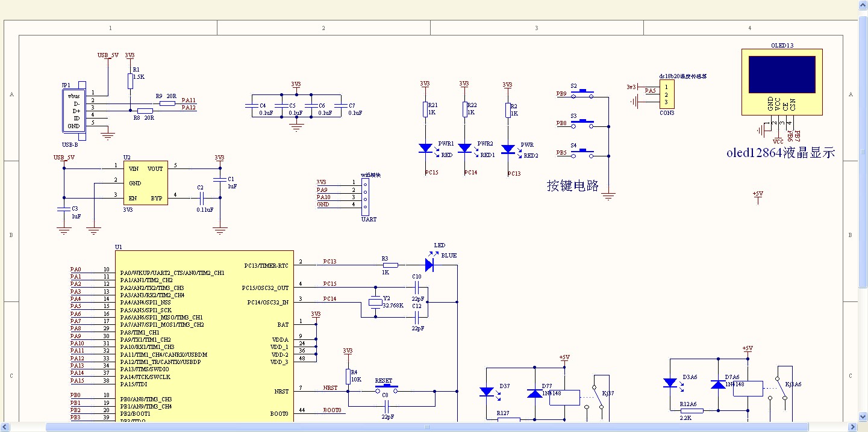Click the Y2 32.768K crystal
This screenshot has width=868, height=432.
375,303
